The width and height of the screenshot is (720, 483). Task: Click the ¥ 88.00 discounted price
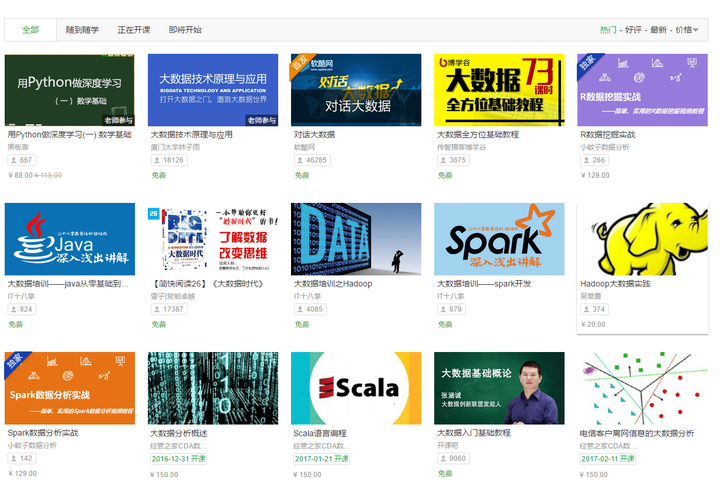(x=21, y=175)
